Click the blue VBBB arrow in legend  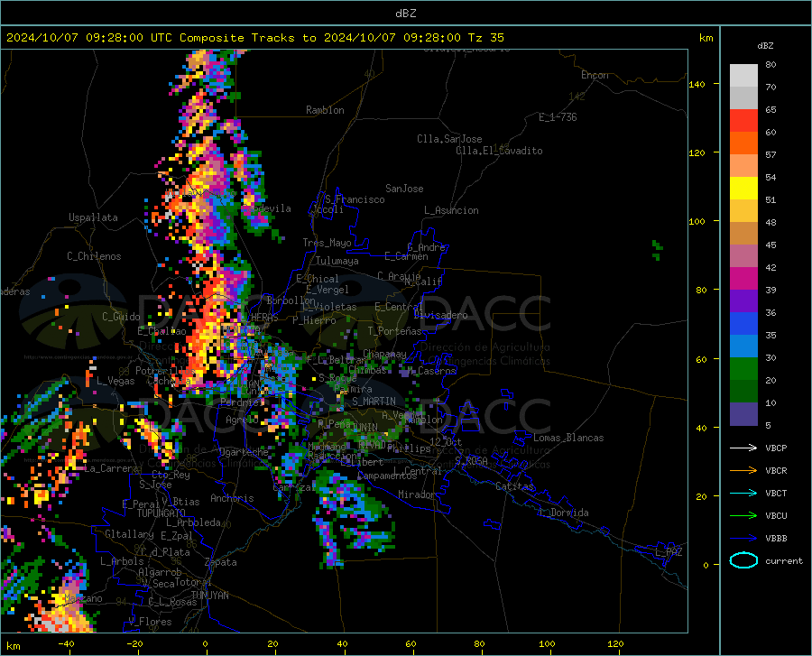[x=743, y=539]
